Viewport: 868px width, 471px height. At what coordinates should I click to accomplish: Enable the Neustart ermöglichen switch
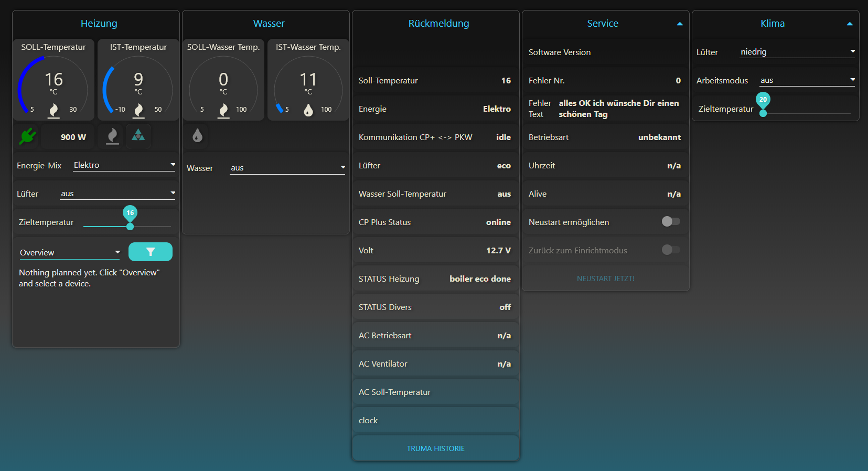tap(670, 221)
